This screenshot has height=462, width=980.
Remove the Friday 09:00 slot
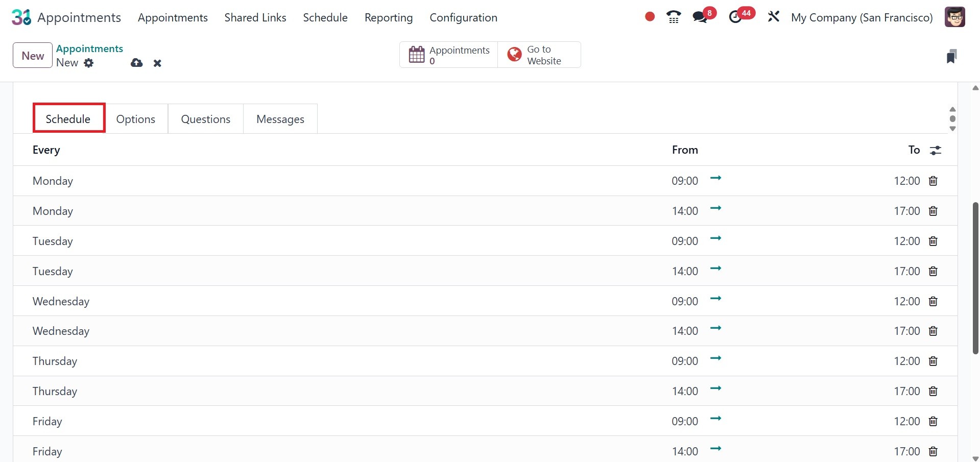(x=933, y=421)
